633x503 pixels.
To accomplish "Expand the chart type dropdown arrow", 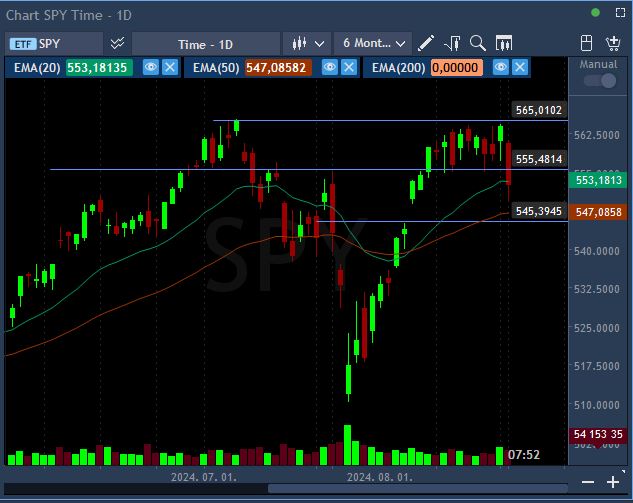I will coord(319,44).
